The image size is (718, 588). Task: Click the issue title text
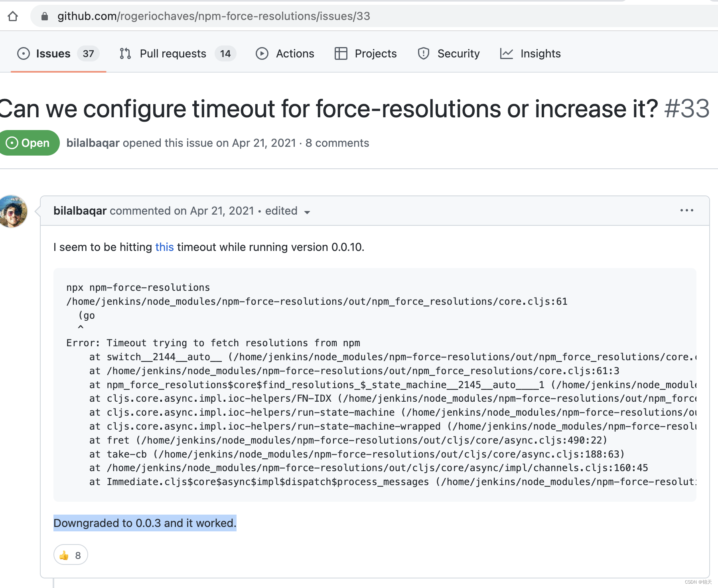pos(328,109)
